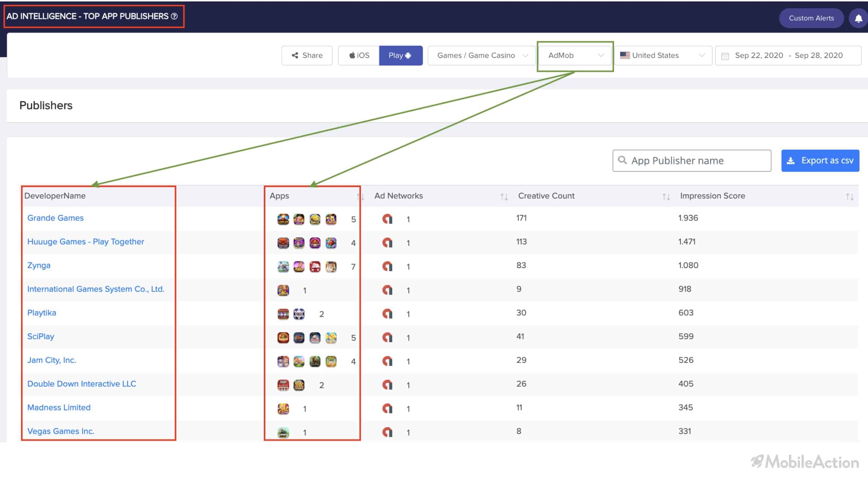
Task: Click Custom Alerts button
Action: (x=811, y=18)
